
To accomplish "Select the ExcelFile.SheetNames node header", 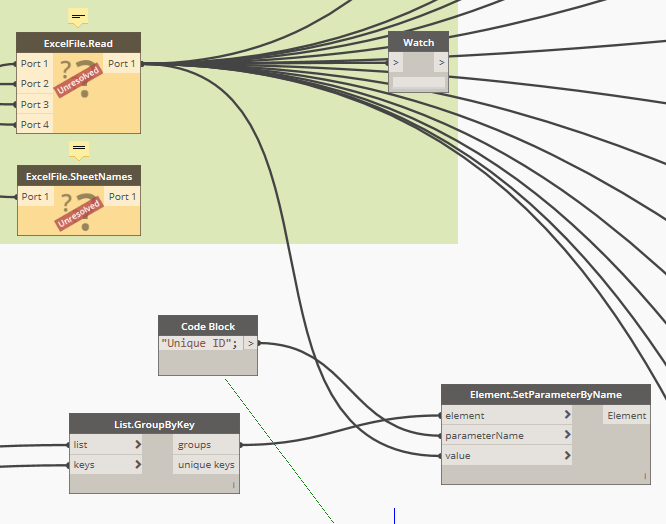I will [79, 177].
